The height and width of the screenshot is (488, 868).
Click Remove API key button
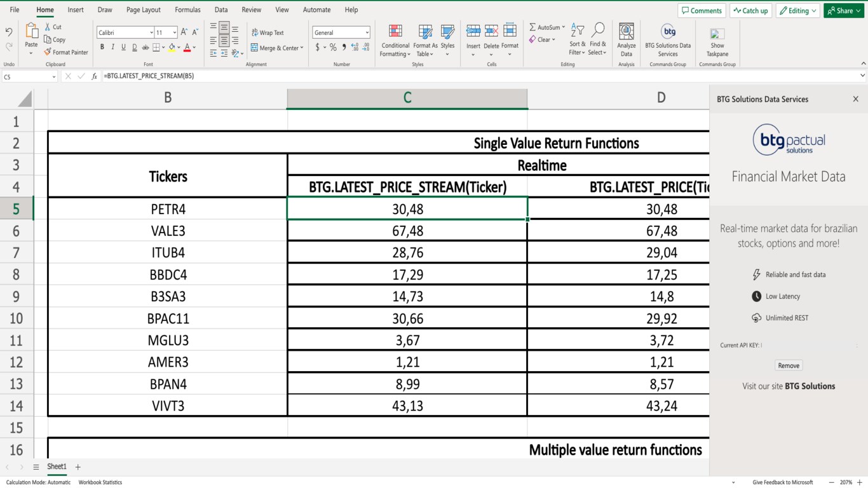tap(789, 365)
